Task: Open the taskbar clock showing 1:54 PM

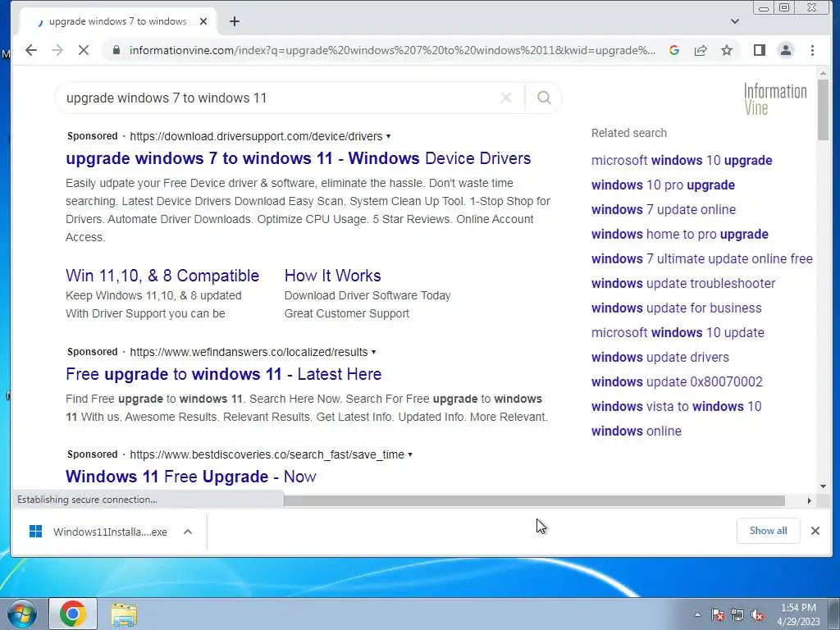Action: pos(799,614)
